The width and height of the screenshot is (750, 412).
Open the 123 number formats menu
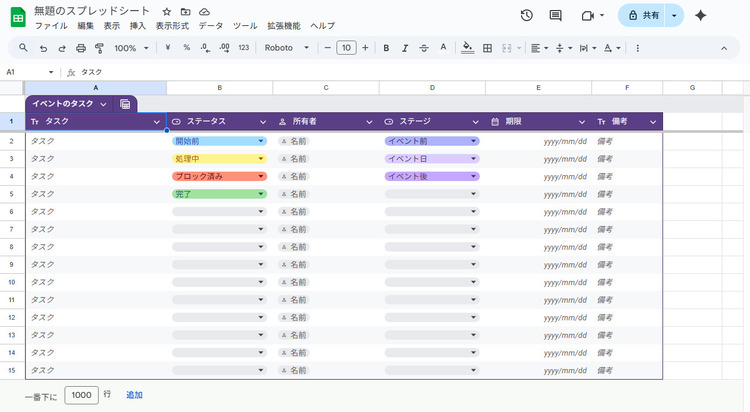click(x=244, y=48)
